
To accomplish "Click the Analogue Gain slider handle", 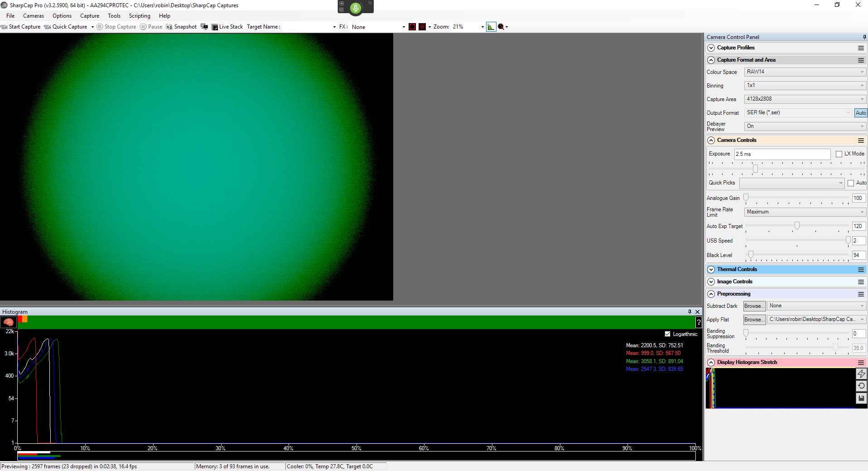I will 746,198.
